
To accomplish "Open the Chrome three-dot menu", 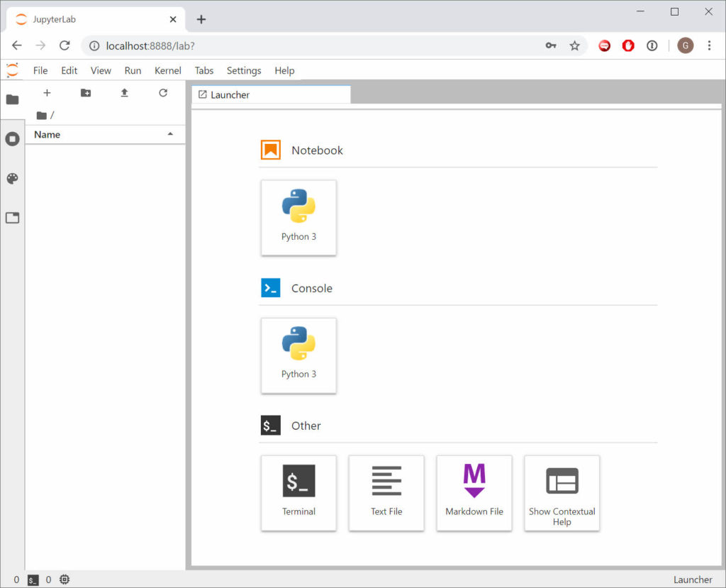I will 709,45.
